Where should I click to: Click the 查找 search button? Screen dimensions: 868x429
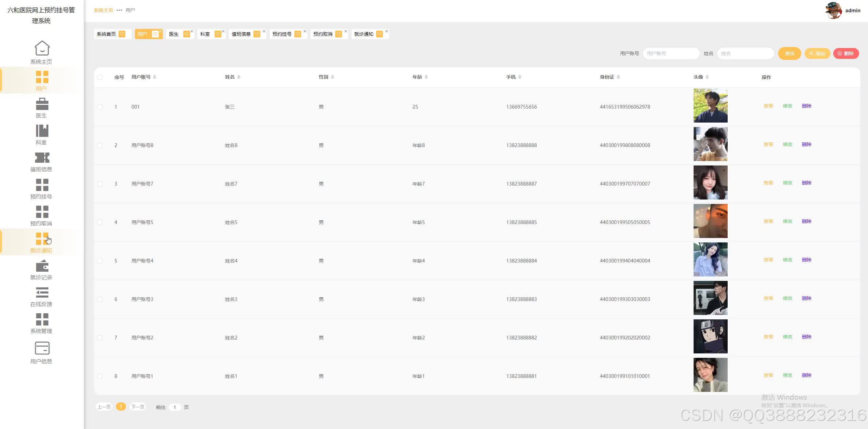(789, 53)
